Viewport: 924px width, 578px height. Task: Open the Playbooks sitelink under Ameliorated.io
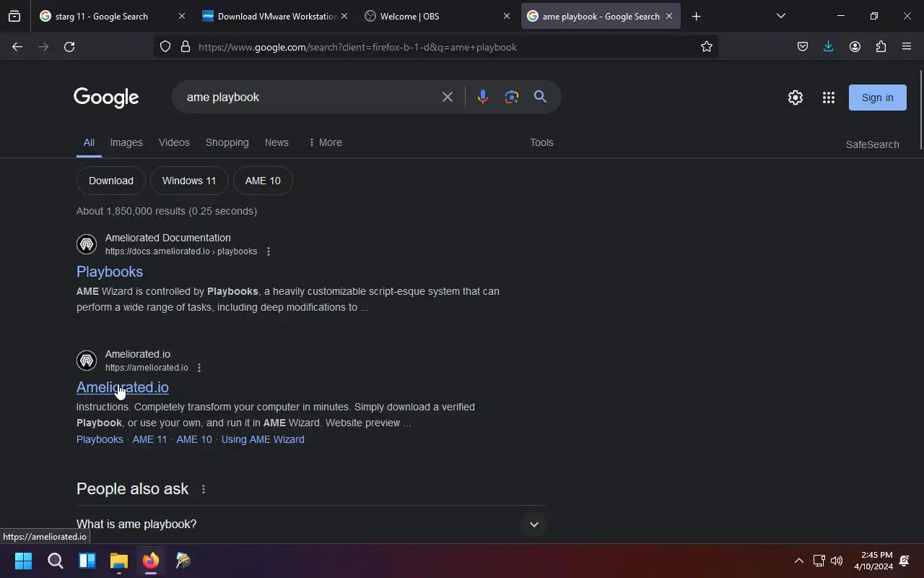click(x=100, y=439)
